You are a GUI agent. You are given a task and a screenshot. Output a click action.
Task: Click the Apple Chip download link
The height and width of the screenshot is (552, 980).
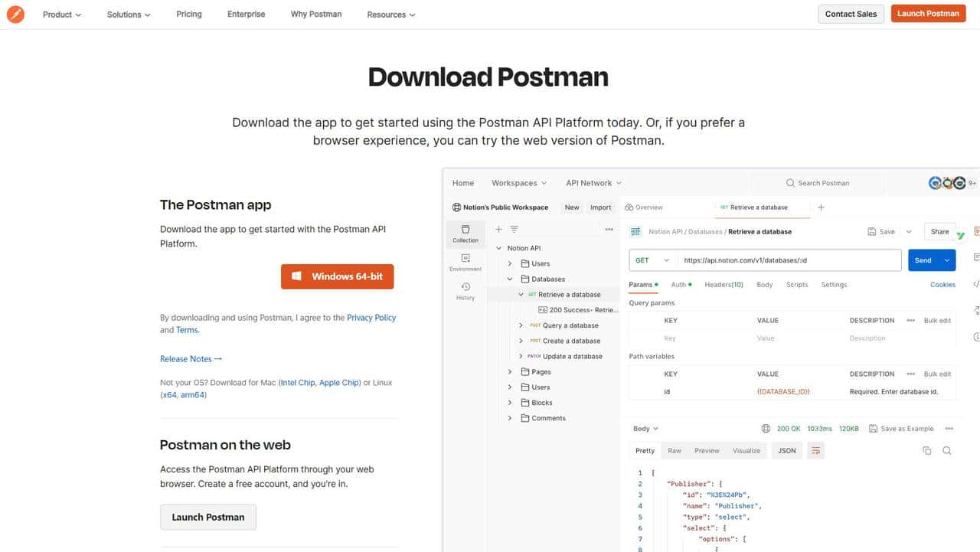339,383
